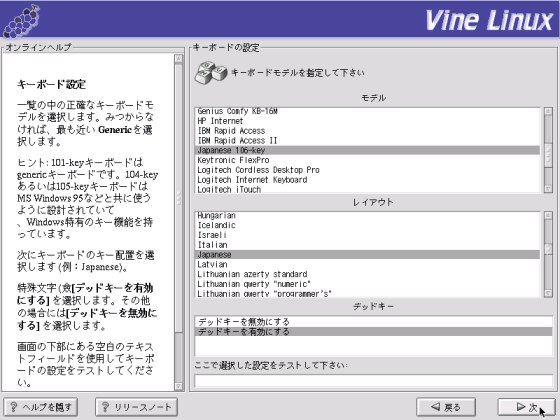Screen dimensions: 560x420
Task: Select Icelandic layout
Action: click(x=367, y=225)
